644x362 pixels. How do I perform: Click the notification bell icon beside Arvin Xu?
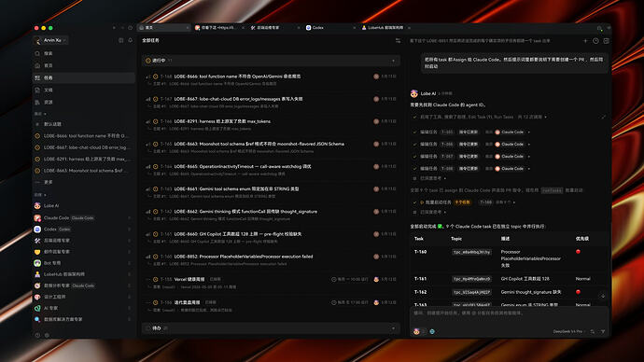[x=130, y=40]
